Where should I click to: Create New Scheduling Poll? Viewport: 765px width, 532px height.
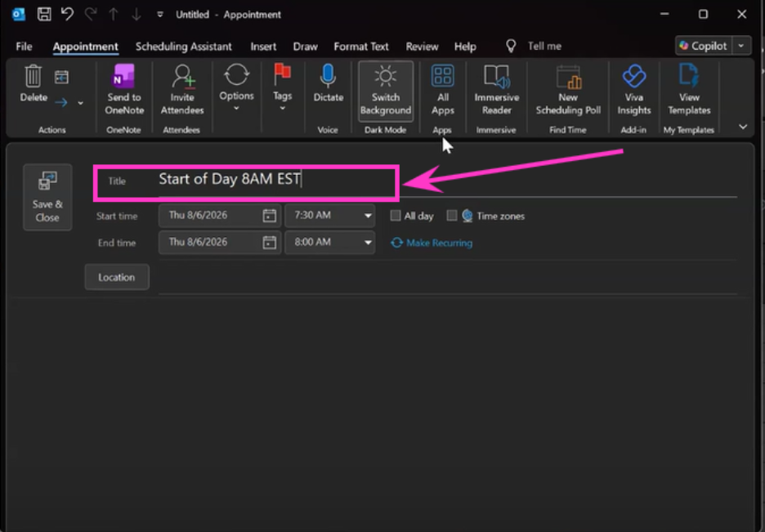click(x=568, y=90)
